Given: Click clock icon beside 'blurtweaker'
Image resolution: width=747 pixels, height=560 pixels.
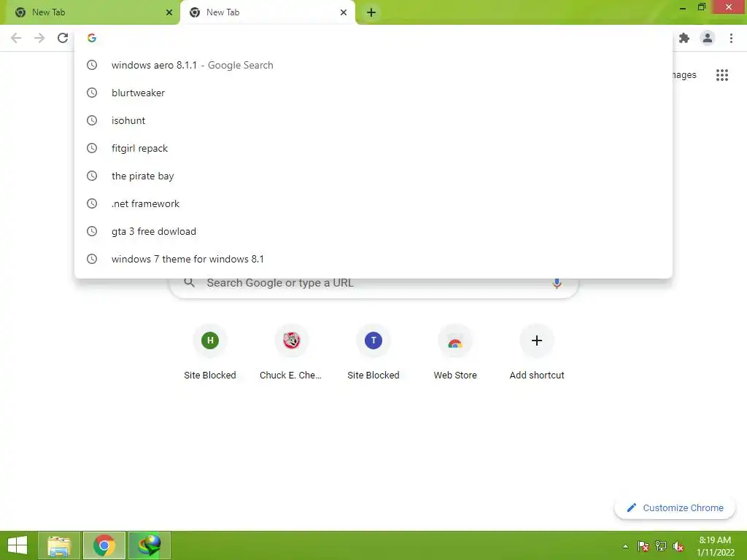Looking at the screenshot, I should (x=92, y=93).
